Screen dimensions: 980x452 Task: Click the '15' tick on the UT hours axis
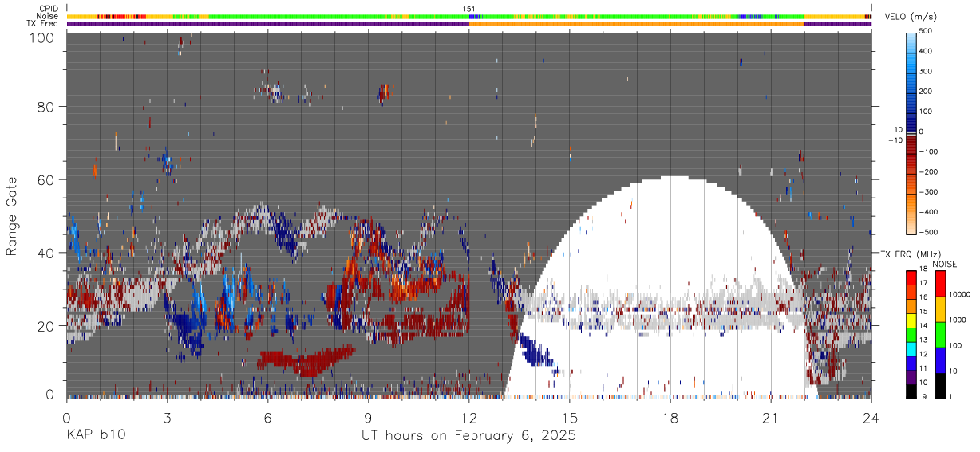(570, 418)
